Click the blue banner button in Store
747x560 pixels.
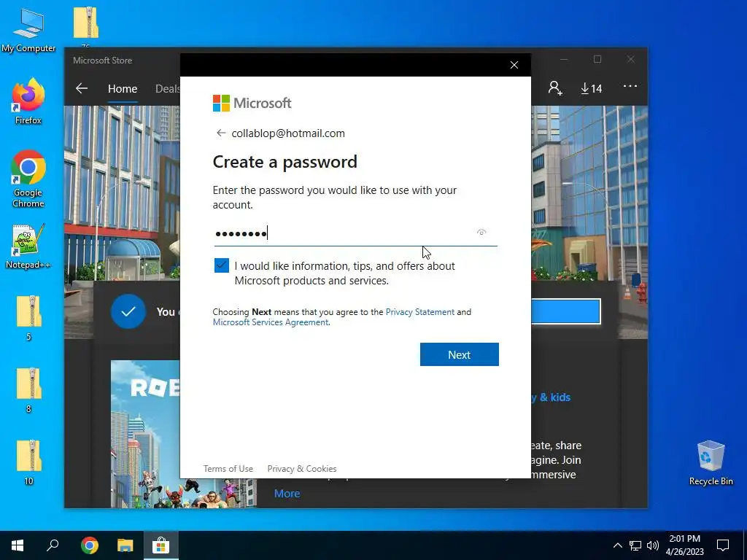coord(565,311)
